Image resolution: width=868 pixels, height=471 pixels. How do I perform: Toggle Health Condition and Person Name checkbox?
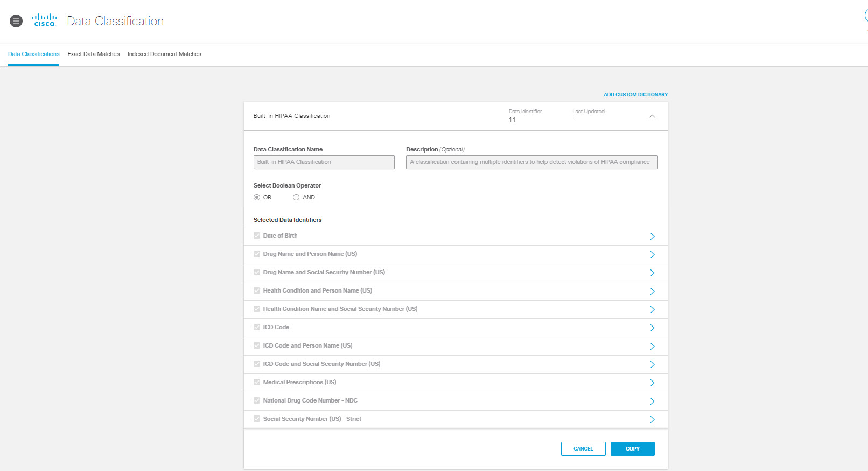(x=257, y=290)
